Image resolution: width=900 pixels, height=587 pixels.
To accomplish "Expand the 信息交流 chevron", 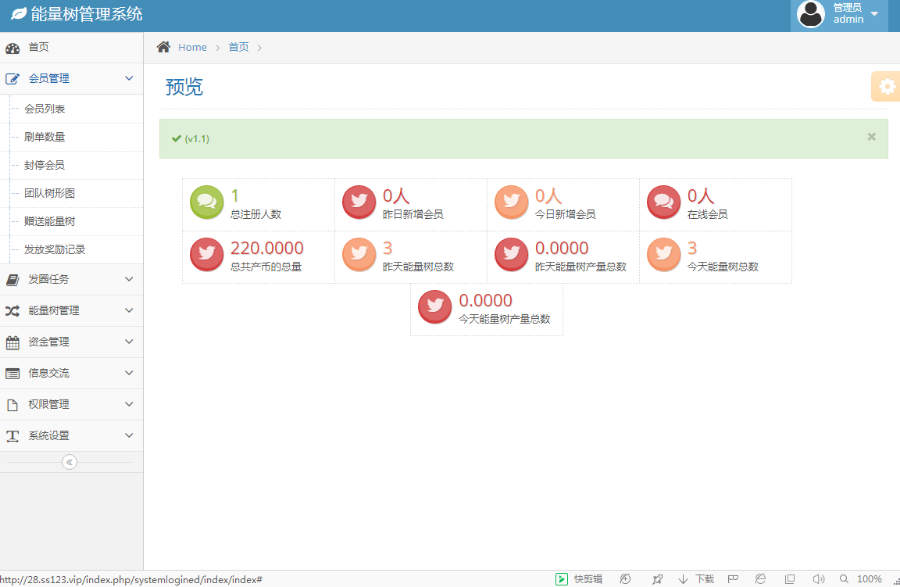I will click(129, 373).
